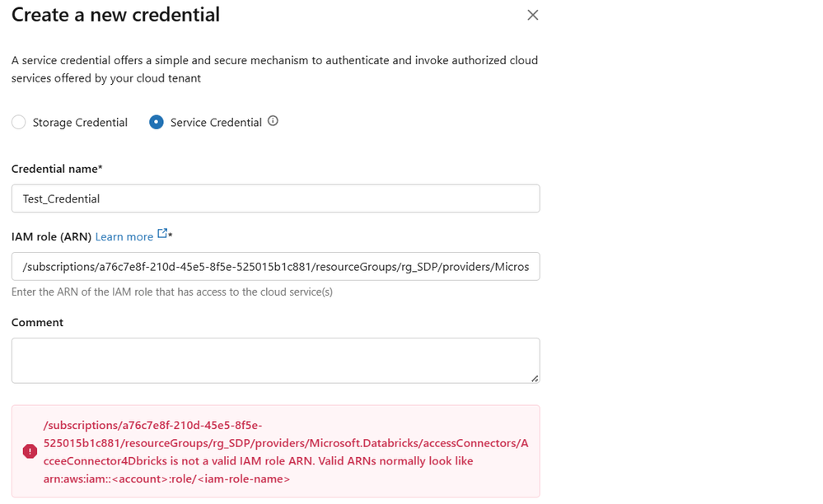Image resolution: width=823 pixels, height=504 pixels.
Task: Click the red error icon in validation message
Action: [x=30, y=451]
